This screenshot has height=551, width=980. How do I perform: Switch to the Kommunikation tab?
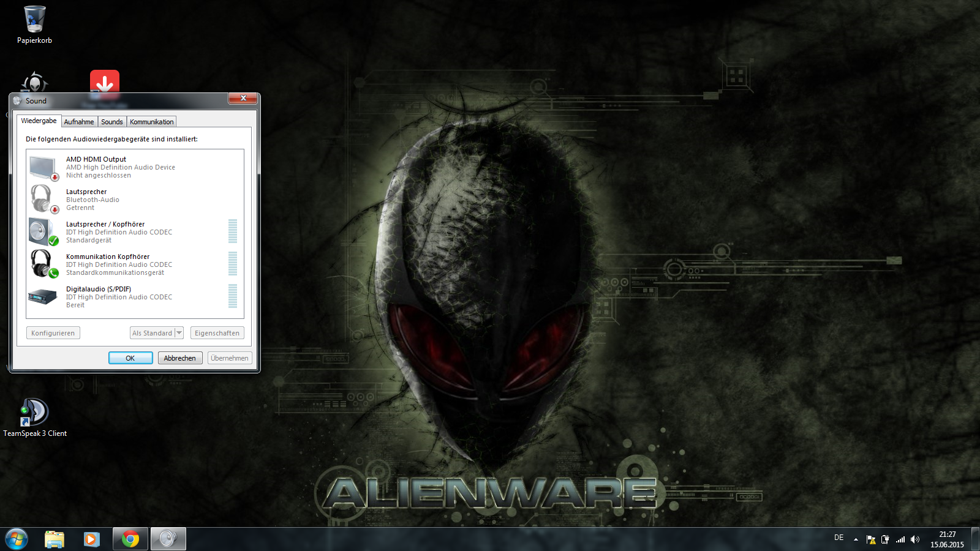(x=151, y=122)
